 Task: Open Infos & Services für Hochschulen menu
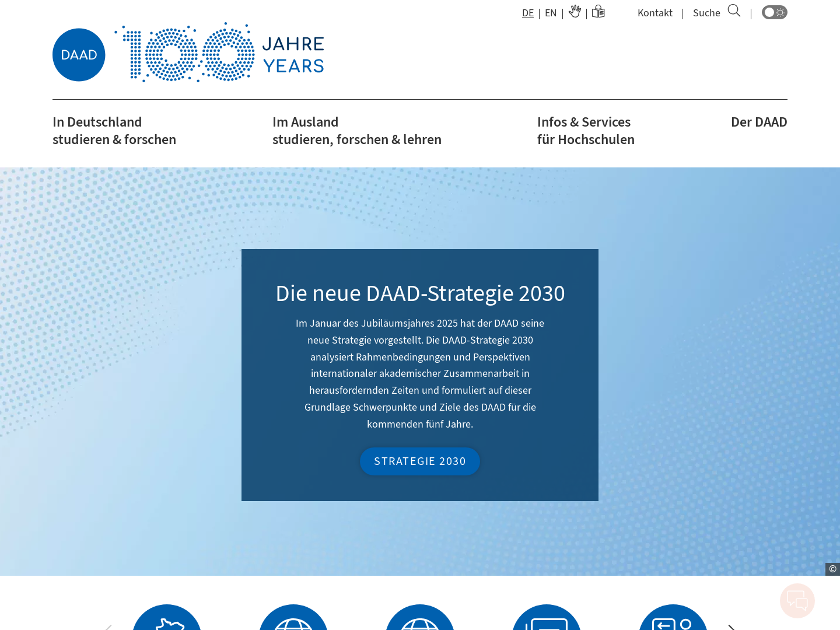pos(586,131)
